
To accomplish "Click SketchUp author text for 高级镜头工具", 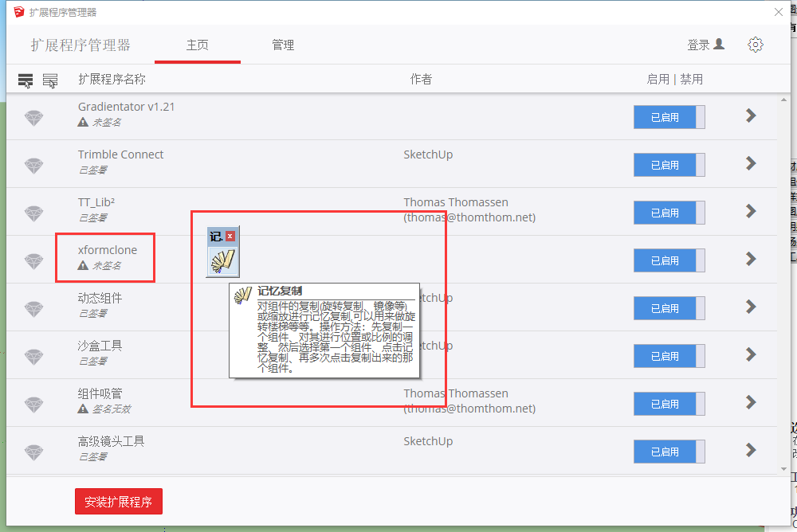I will point(428,441).
